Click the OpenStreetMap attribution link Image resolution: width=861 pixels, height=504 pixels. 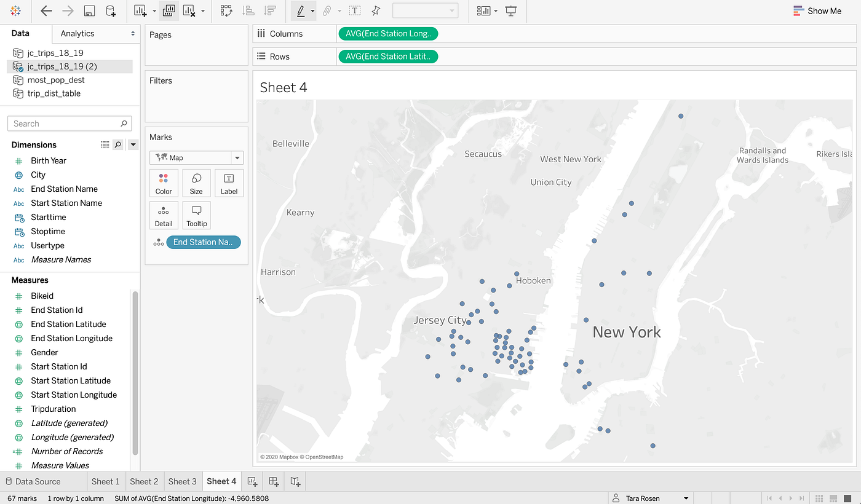coord(325,457)
